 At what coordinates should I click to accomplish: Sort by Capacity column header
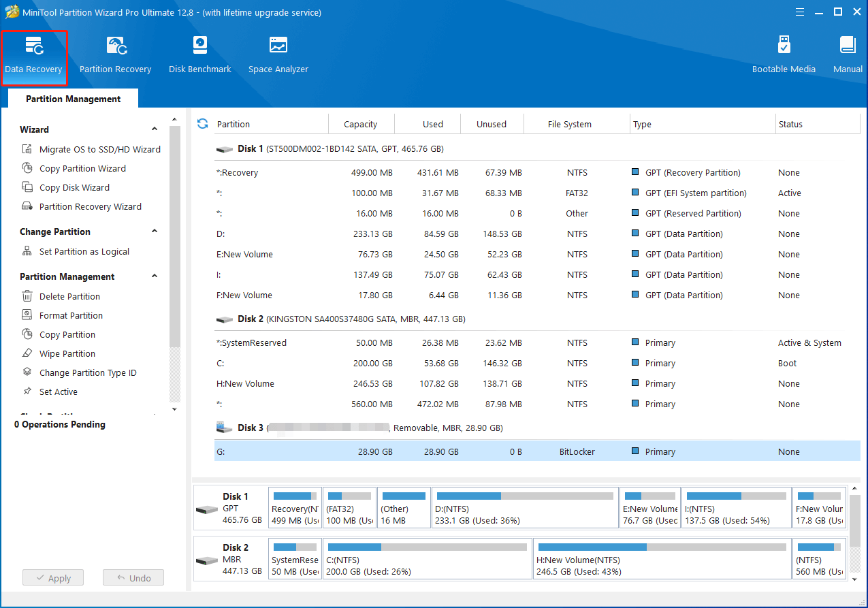click(x=361, y=124)
